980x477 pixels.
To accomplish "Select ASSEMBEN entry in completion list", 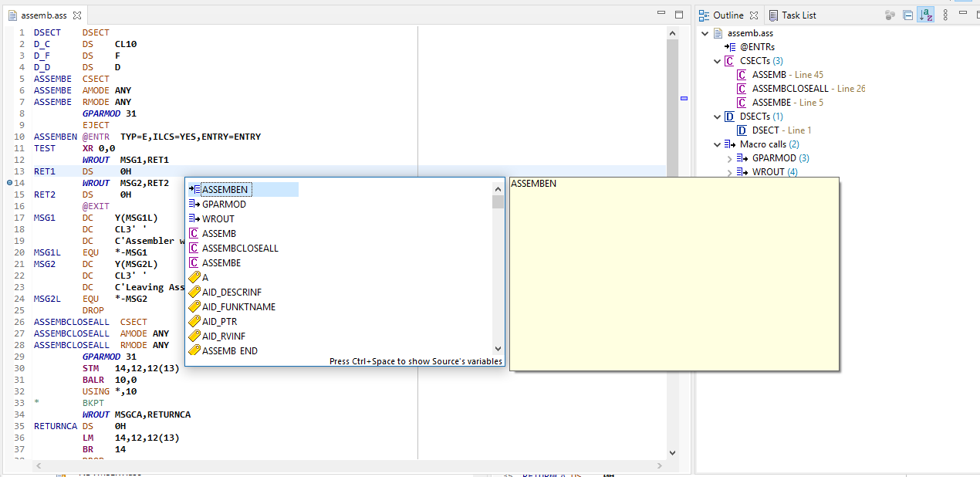I will tap(225, 189).
